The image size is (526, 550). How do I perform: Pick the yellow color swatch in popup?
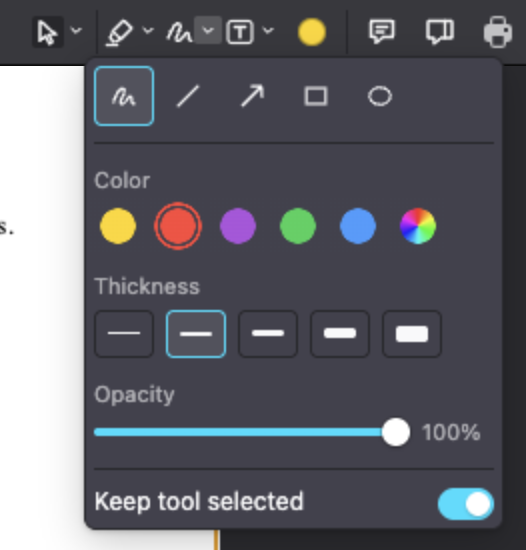118,226
